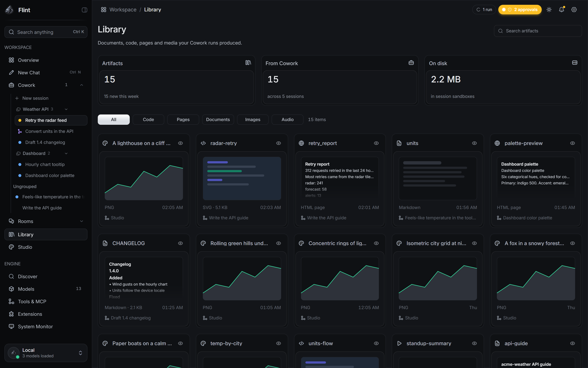Image resolution: width=588 pixels, height=368 pixels.
Task: Select the Documents filter tab
Action: pos(218,120)
